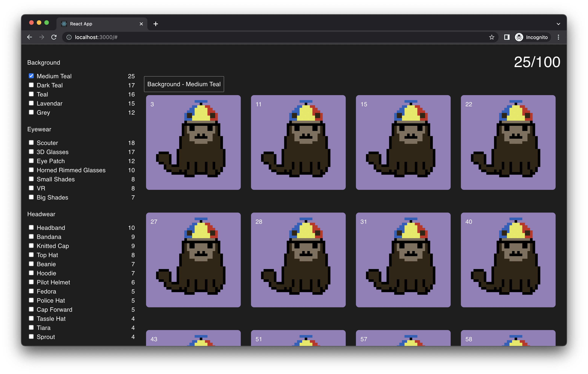Select cat card number 28
Image resolution: width=588 pixels, height=374 pixels.
[298, 260]
